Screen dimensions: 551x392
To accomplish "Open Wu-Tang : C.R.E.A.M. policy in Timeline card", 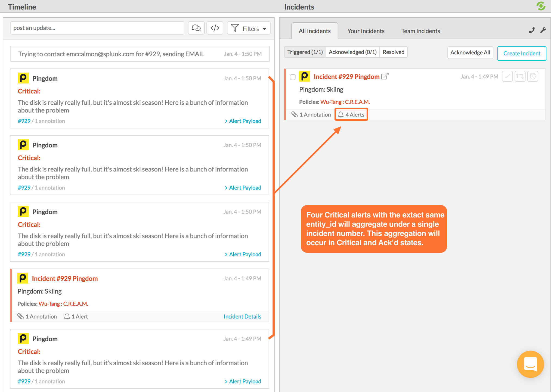I will click(63, 304).
